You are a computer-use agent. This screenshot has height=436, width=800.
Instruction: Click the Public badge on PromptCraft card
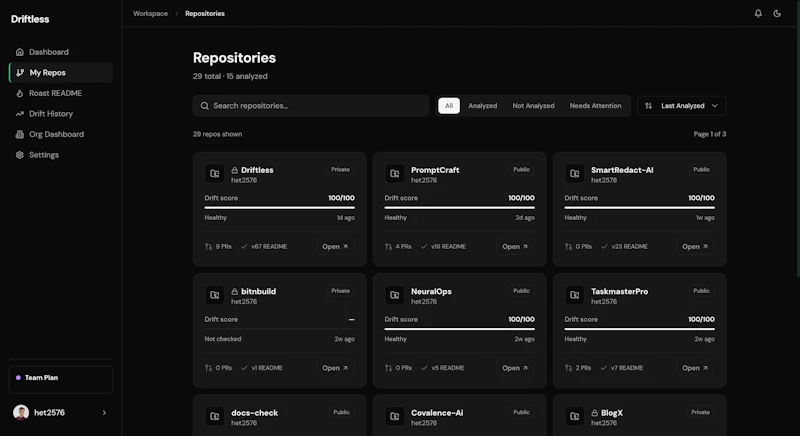(x=521, y=169)
